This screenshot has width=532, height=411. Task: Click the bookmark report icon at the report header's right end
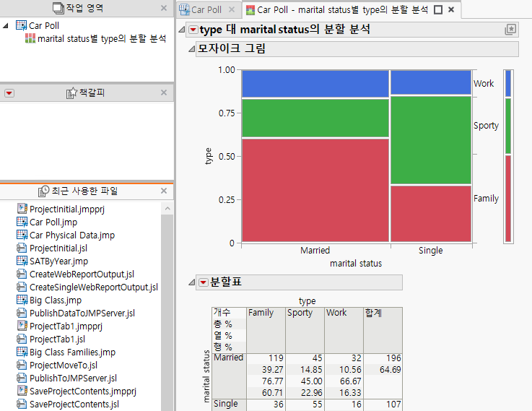(510, 30)
